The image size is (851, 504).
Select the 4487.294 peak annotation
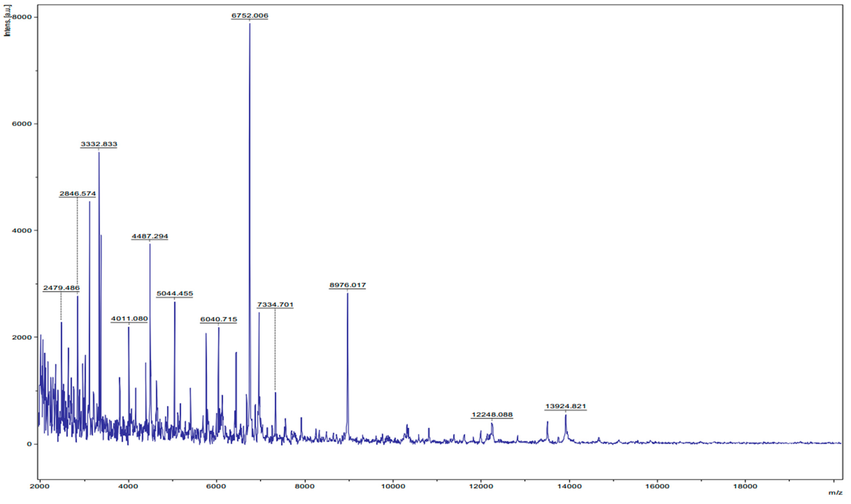[150, 236]
